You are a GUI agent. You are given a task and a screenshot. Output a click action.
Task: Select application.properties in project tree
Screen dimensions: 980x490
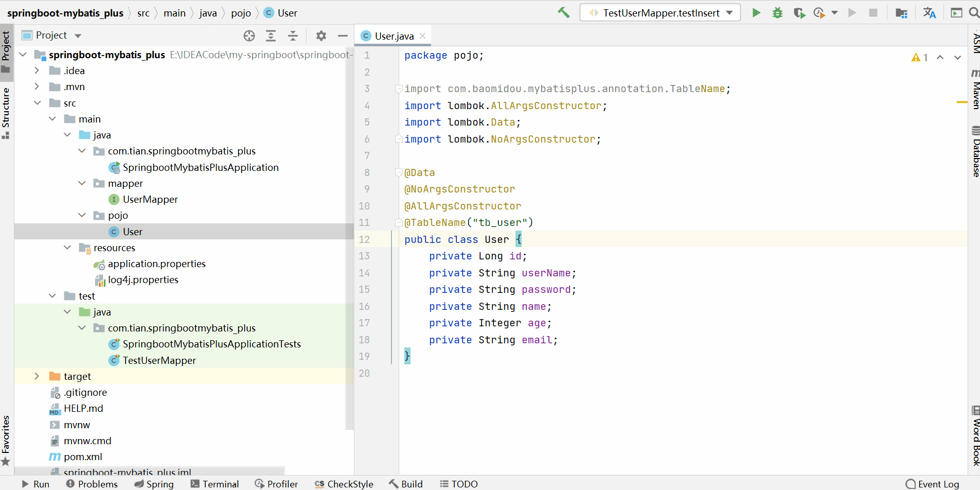coord(156,264)
